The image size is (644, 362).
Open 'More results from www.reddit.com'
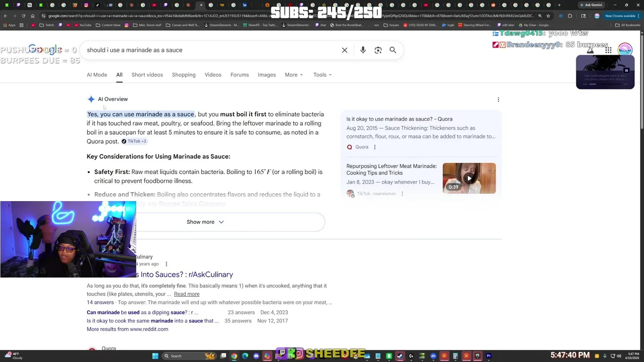click(127, 329)
